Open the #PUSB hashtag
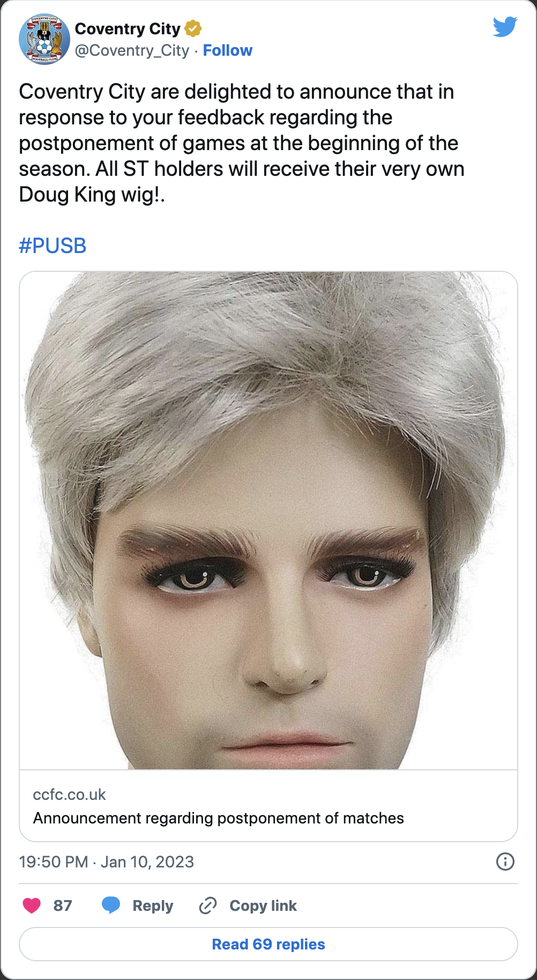The image size is (537, 980). [53, 246]
